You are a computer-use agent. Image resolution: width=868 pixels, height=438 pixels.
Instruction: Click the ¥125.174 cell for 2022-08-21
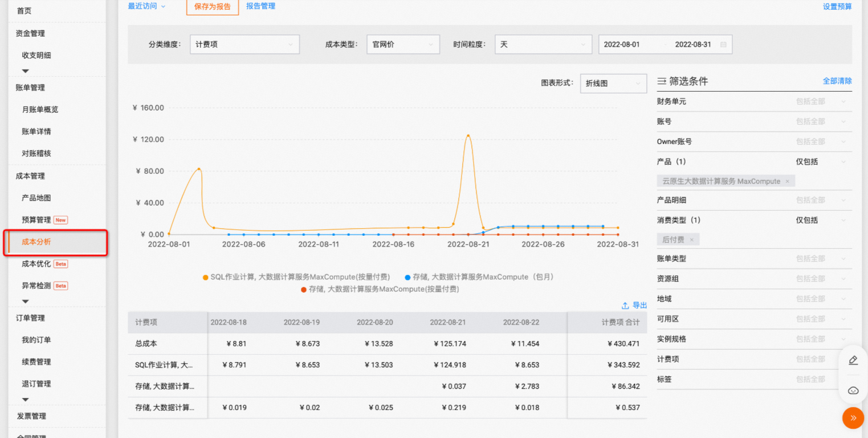pos(450,344)
